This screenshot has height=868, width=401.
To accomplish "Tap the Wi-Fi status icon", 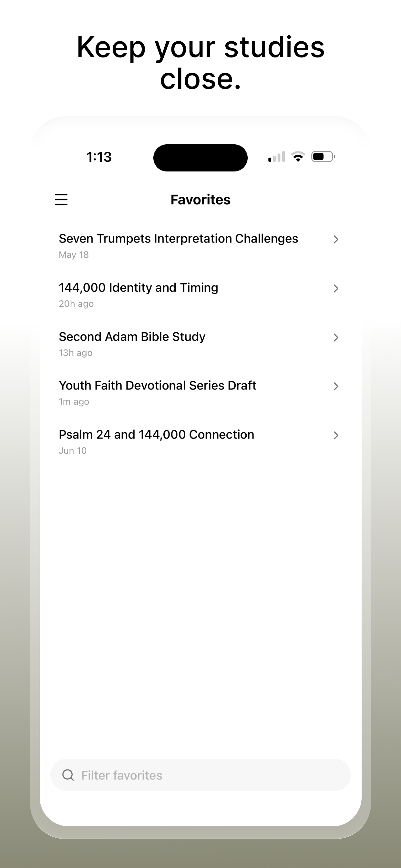I will (x=298, y=157).
